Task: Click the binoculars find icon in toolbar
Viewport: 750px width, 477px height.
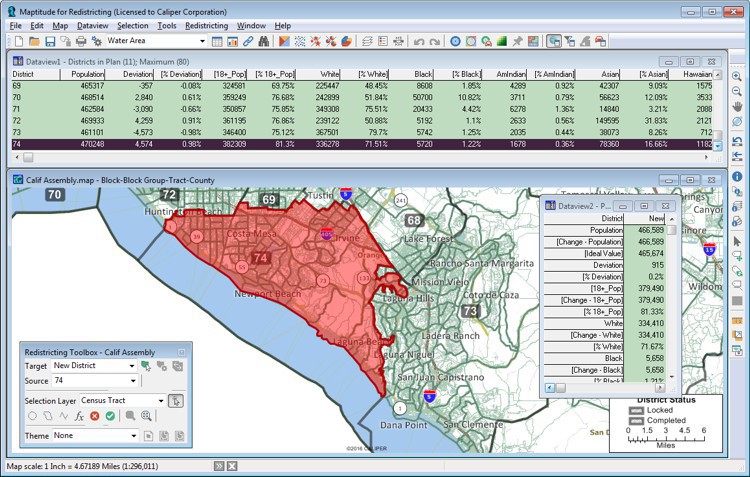Action: (x=264, y=41)
